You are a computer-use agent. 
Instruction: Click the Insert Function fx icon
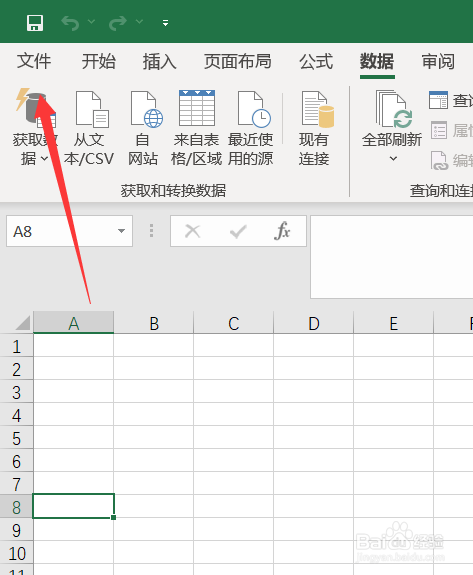coord(282,231)
